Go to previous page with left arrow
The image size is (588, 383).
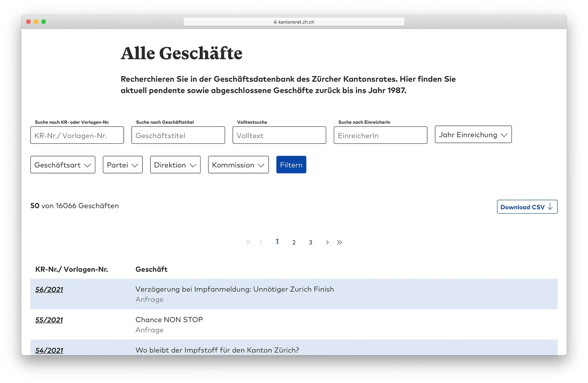[261, 242]
